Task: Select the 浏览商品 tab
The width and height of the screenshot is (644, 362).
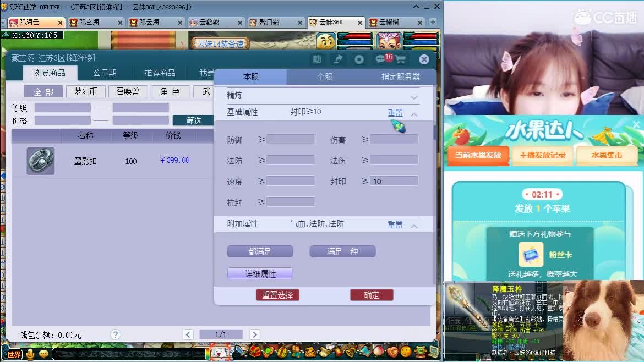Action: tap(50, 73)
